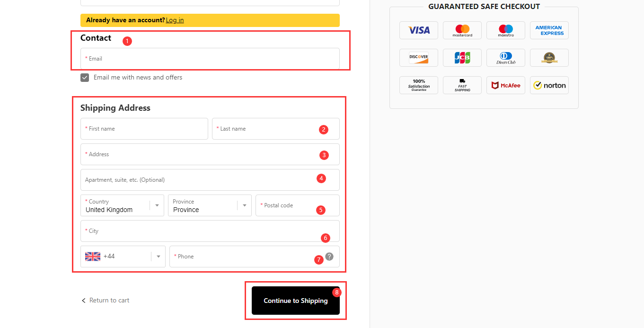The image size is (644, 328).
Task: Uncheck Email me with news and offers
Action: pyautogui.click(x=85, y=78)
